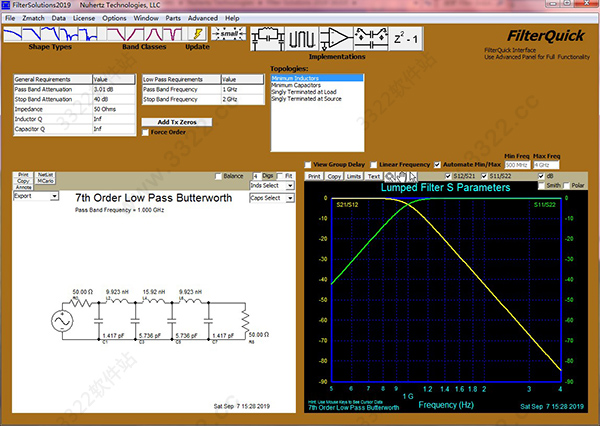The width and height of the screenshot is (600, 426).
Task: Activate the hand pan tool on graph
Action: tap(401, 176)
